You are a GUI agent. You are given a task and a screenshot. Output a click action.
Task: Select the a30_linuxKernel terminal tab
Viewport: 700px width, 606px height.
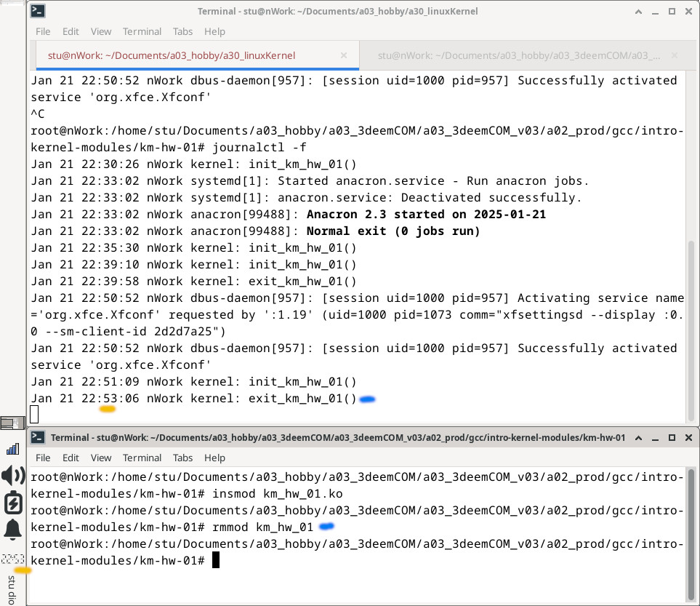pyautogui.click(x=171, y=55)
